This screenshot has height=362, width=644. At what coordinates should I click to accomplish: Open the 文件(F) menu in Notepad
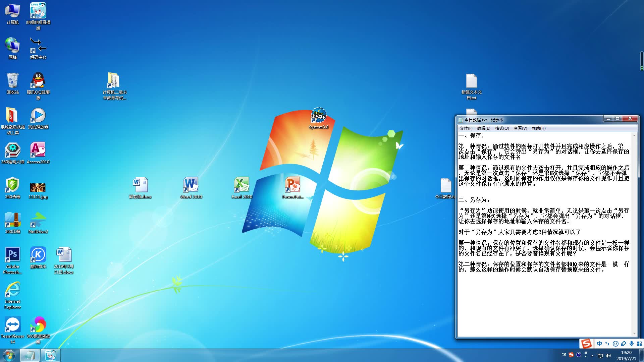point(466,128)
